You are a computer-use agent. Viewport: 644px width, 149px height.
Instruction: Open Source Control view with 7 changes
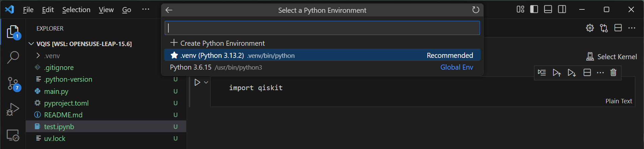pyautogui.click(x=13, y=83)
